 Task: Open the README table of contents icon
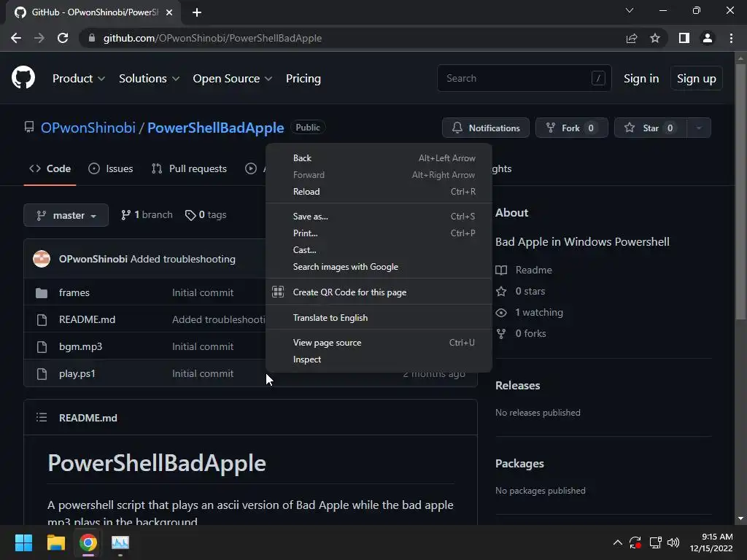(42, 418)
